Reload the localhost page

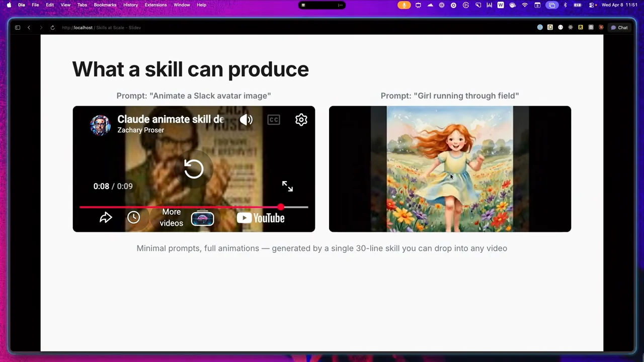pos(52,28)
